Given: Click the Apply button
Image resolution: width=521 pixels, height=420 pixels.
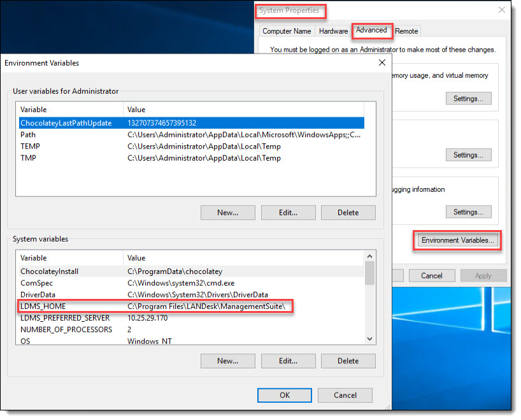Looking at the screenshot, I should 483,275.
